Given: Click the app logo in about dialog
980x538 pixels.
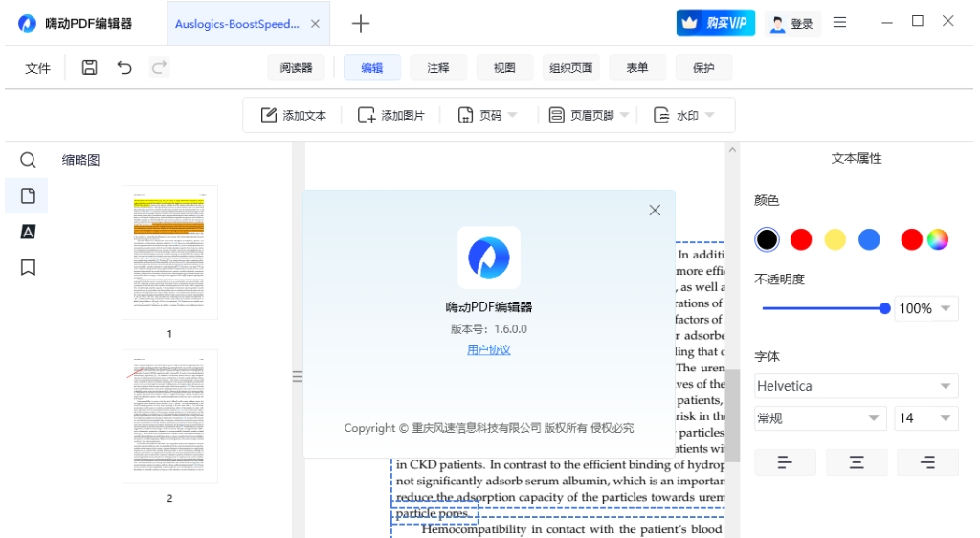Looking at the screenshot, I should coord(489,258).
